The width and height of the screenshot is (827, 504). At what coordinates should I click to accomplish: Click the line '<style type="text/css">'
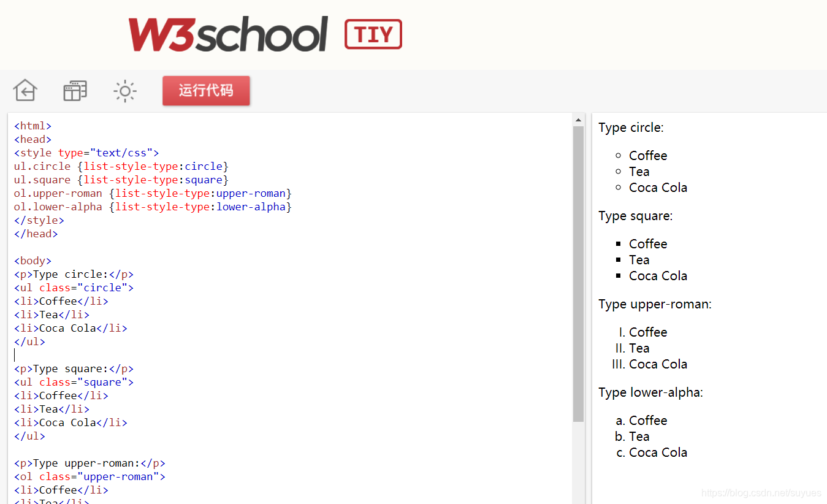86,153
